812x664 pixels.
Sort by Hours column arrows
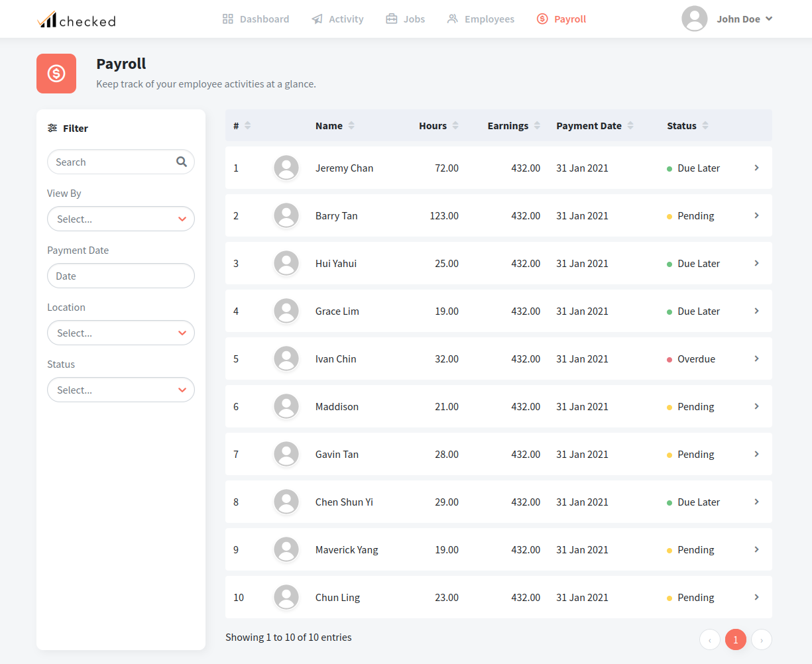(x=455, y=126)
